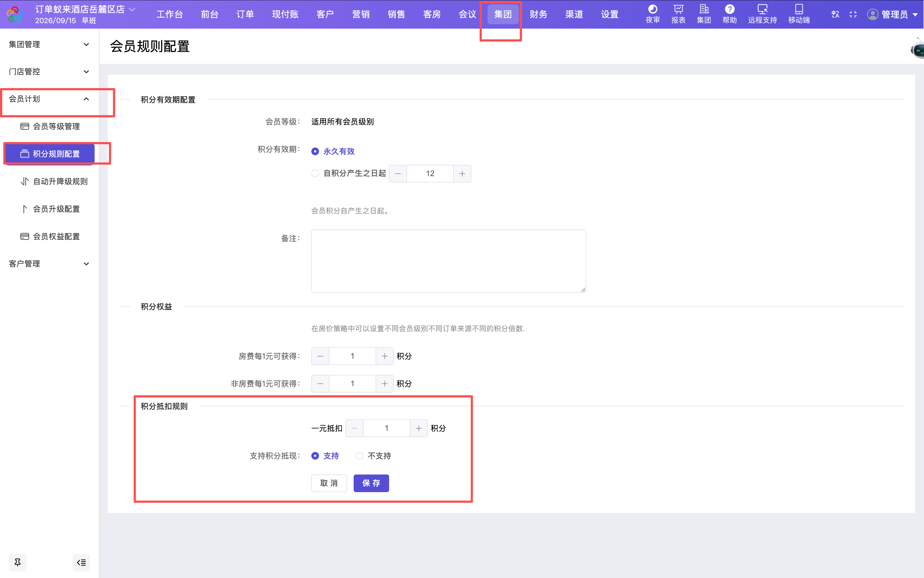
Task: Open the 客房 top menu
Action: coord(432,15)
